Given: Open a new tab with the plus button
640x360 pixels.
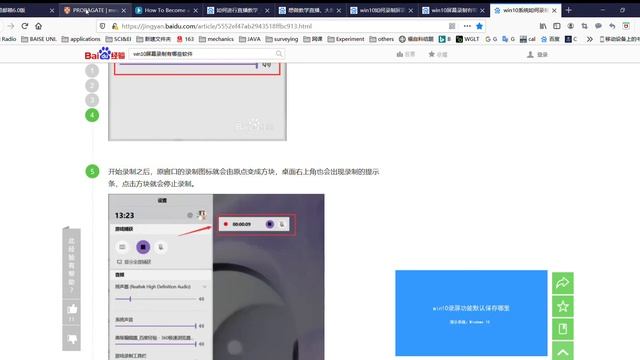Looking at the screenshot, I should pos(569,10).
